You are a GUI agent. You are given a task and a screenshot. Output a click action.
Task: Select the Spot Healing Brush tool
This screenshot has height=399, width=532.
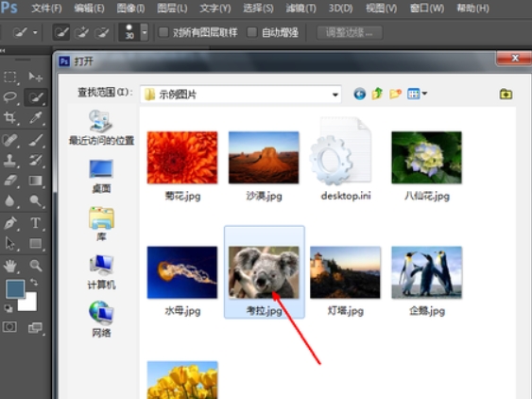(9, 140)
